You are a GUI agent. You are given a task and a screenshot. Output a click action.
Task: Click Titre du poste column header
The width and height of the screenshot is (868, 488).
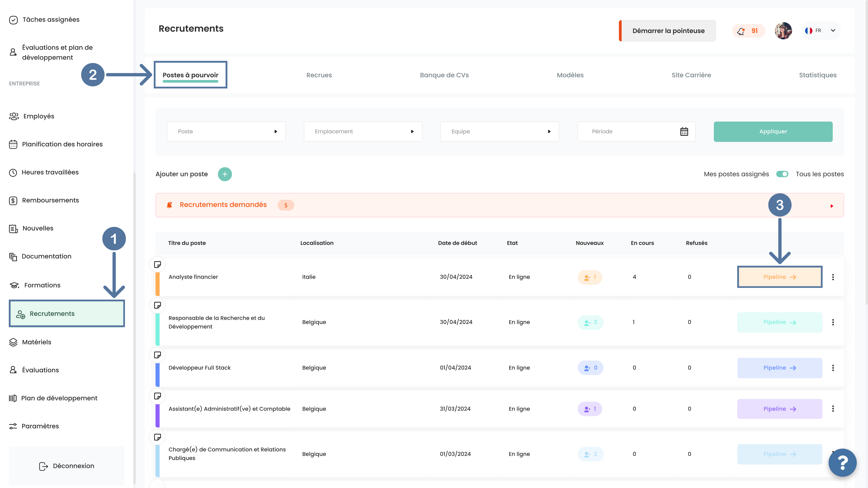[x=187, y=243]
